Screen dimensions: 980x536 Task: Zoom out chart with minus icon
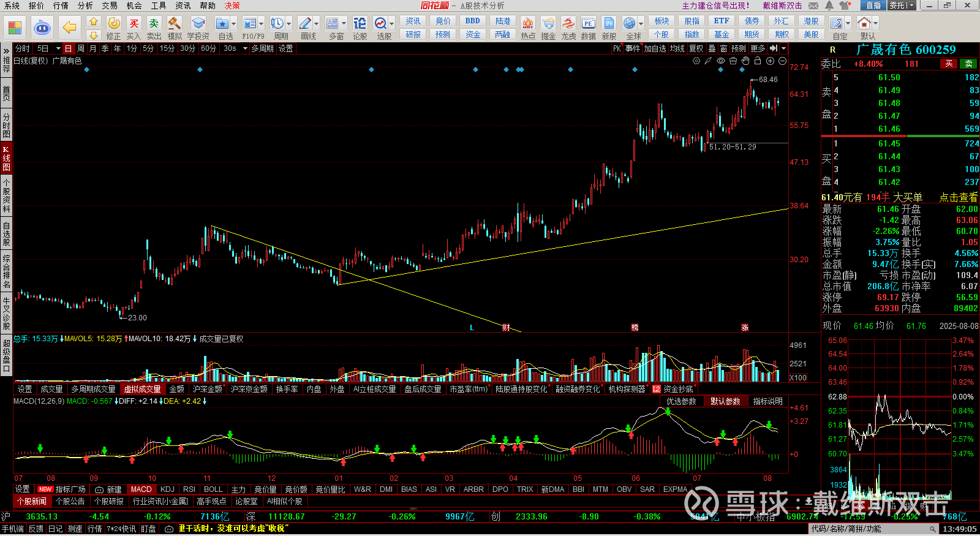click(782, 61)
